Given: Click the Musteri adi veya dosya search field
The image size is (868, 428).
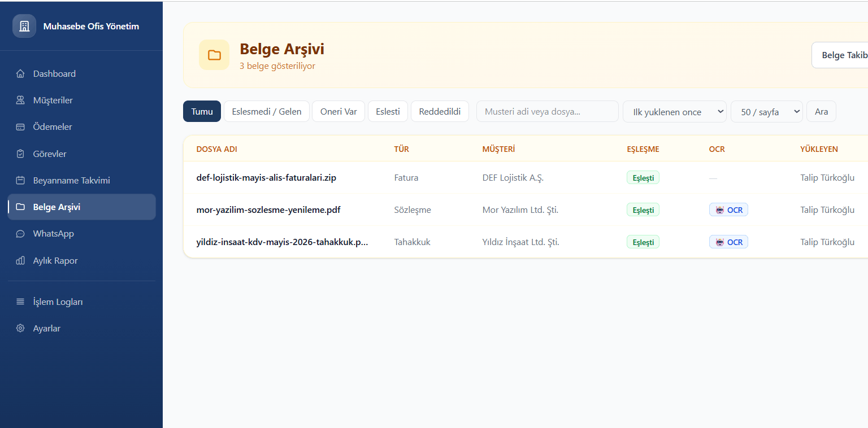Looking at the screenshot, I should pyautogui.click(x=548, y=111).
